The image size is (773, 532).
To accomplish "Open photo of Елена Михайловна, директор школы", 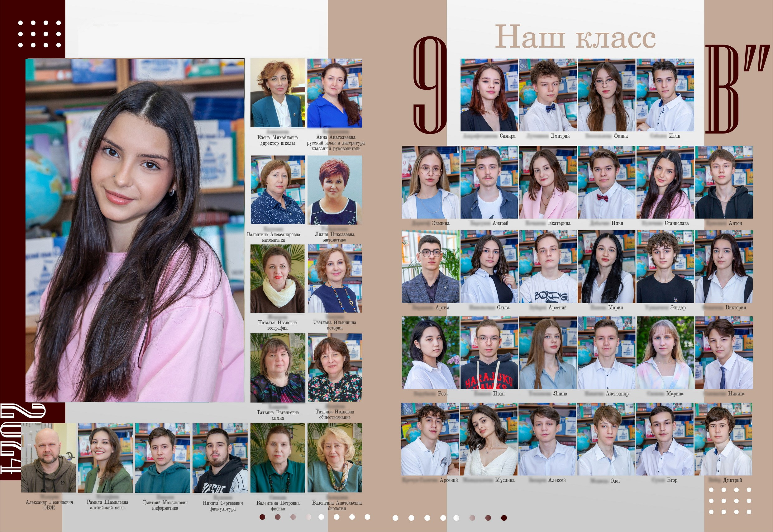I will point(278,93).
